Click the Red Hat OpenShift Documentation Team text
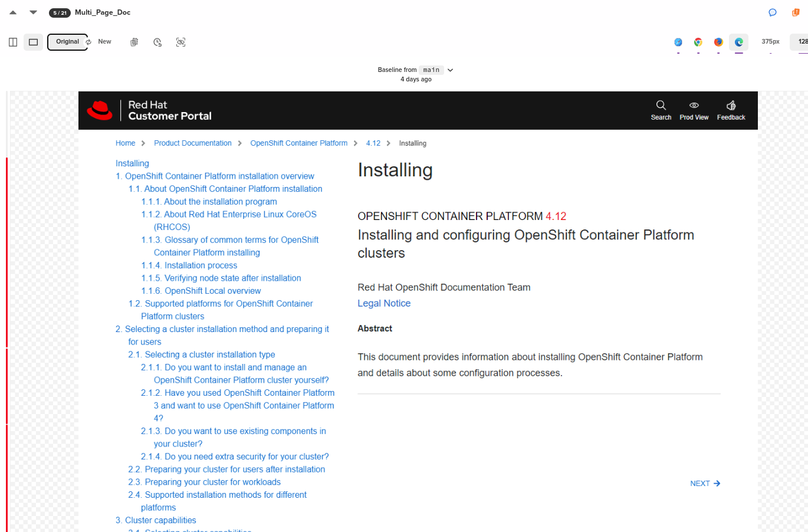Viewport: 808px width, 532px height. [x=444, y=287]
